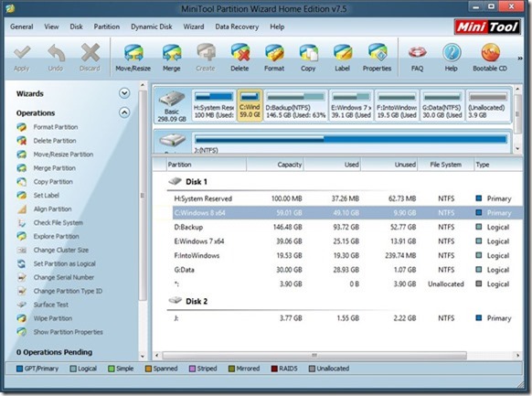Click Delete Partition in Operations panel
Viewport: 532px width, 396px height.
(x=55, y=141)
